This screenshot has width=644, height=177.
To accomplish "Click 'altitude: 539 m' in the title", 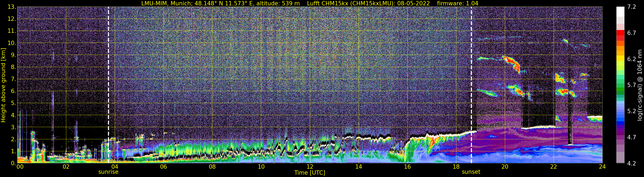I will pos(278,3).
